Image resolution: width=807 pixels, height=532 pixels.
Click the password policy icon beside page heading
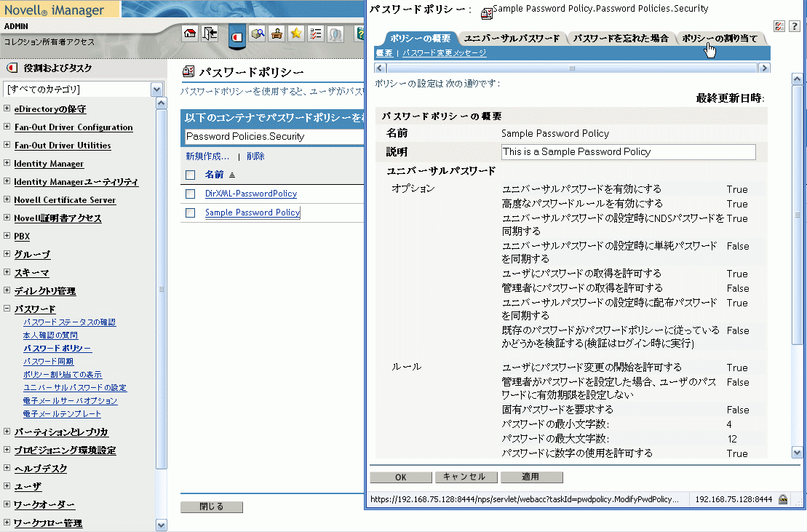188,71
